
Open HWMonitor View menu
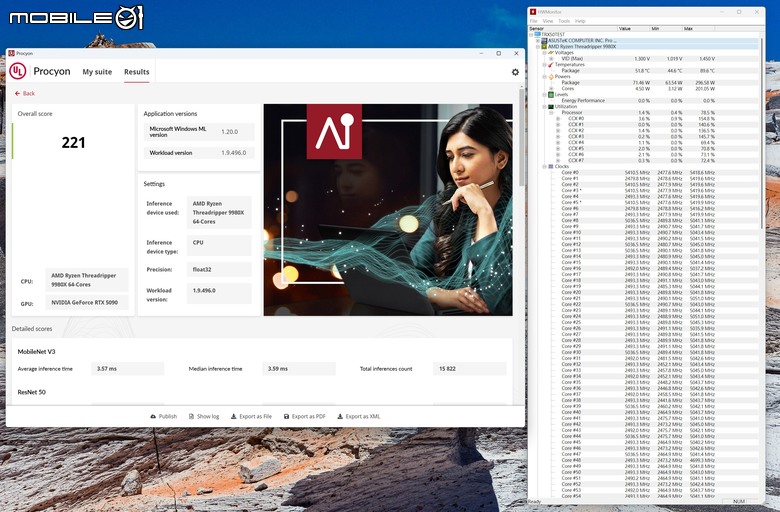[548, 21]
